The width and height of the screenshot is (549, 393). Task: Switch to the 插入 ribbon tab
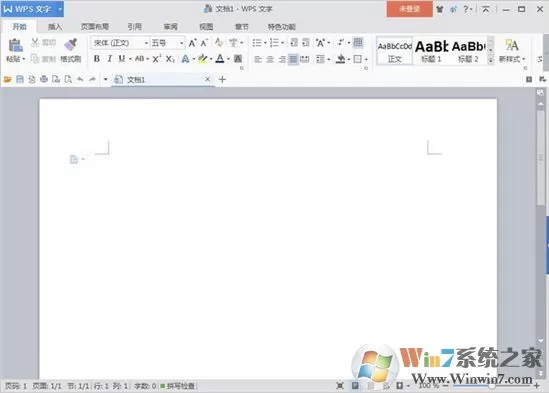click(x=55, y=27)
